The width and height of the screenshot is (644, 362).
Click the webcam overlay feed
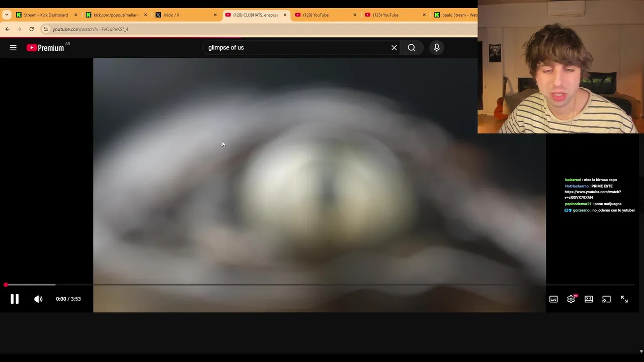560,66
